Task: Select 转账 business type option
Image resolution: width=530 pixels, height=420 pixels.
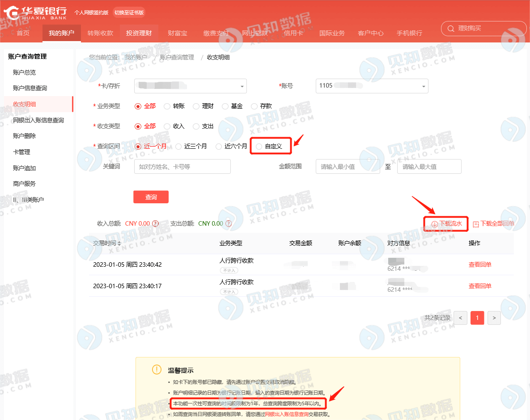Action: [x=167, y=106]
